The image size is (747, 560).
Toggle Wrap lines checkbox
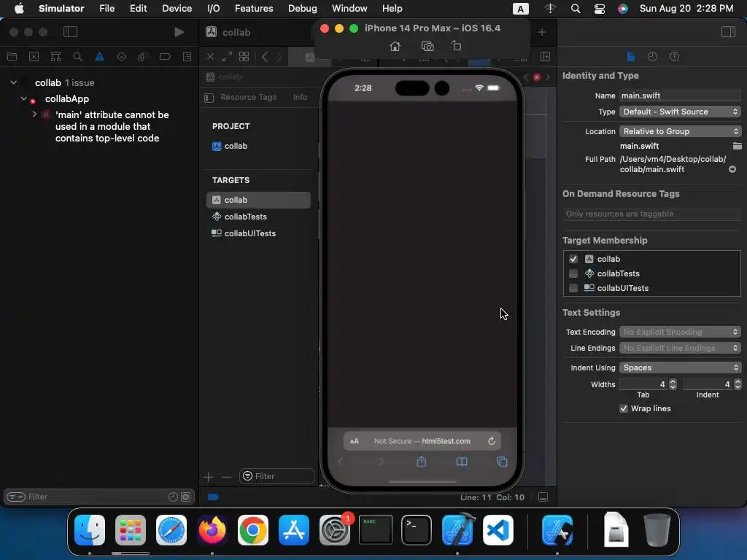coord(624,408)
